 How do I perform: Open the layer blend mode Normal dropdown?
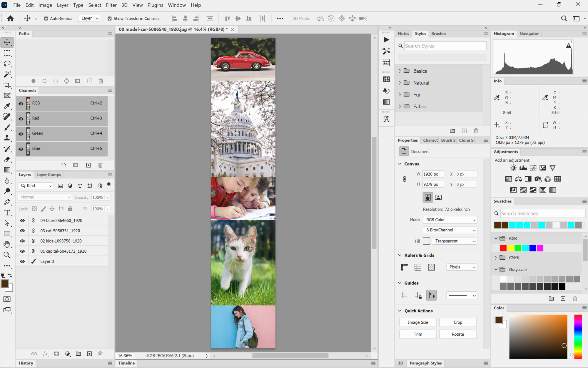tap(45, 197)
